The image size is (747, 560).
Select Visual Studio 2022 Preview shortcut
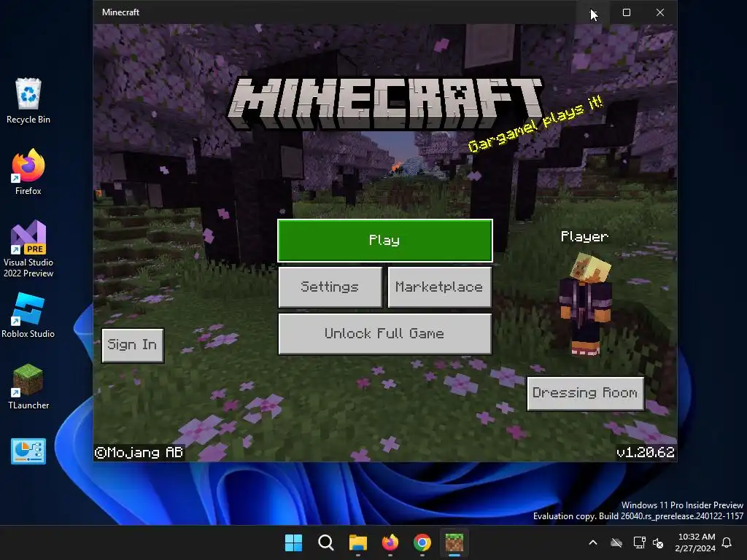pos(28,249)
